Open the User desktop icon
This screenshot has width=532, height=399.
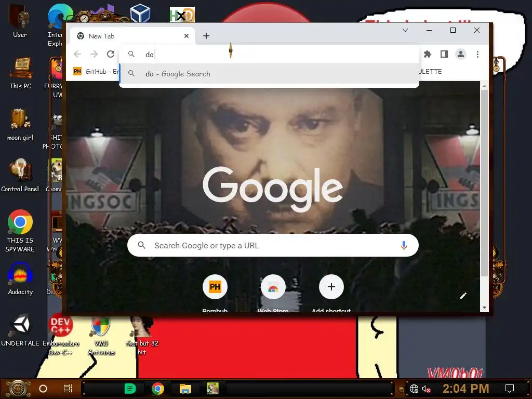[20, 21]
